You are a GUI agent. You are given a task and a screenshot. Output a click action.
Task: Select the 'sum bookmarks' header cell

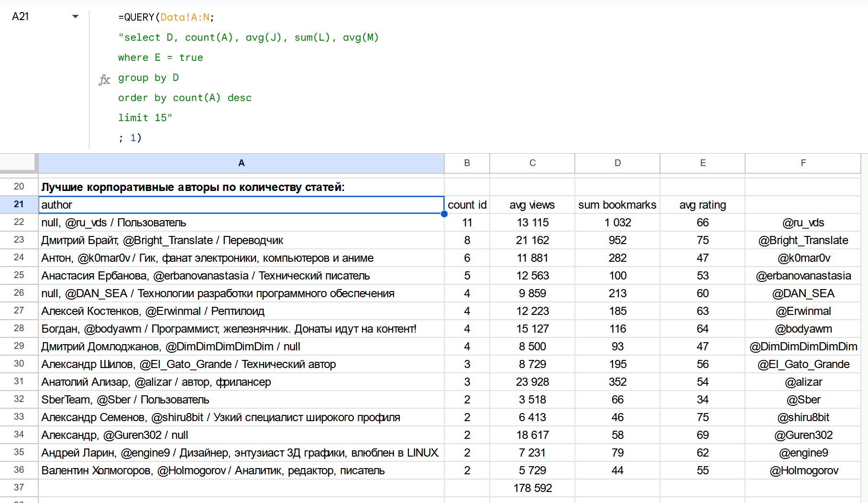point(617,205)
